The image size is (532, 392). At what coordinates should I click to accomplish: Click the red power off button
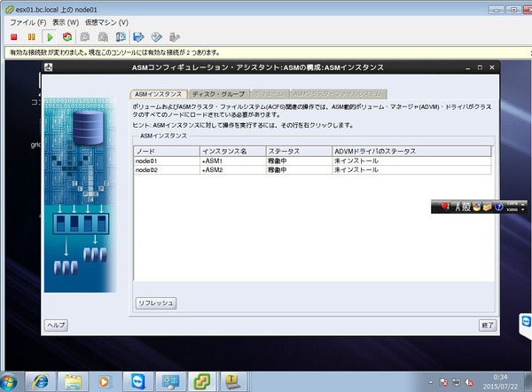[14, 37]
